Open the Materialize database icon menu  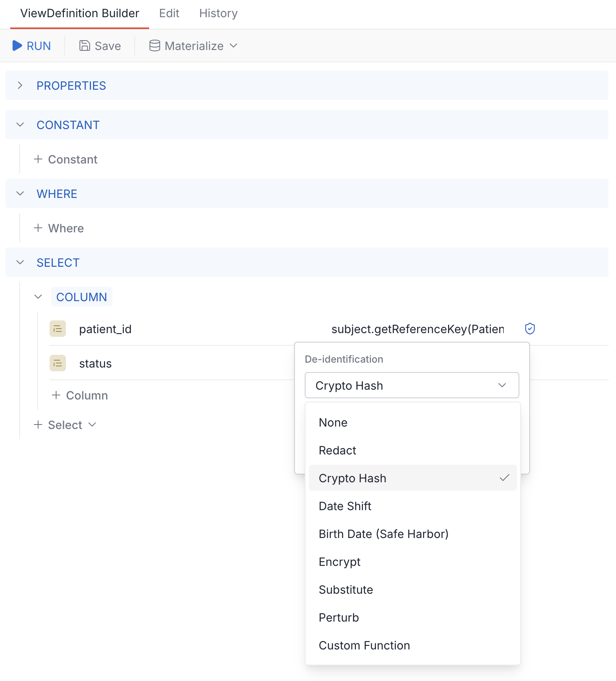[154, 45]
